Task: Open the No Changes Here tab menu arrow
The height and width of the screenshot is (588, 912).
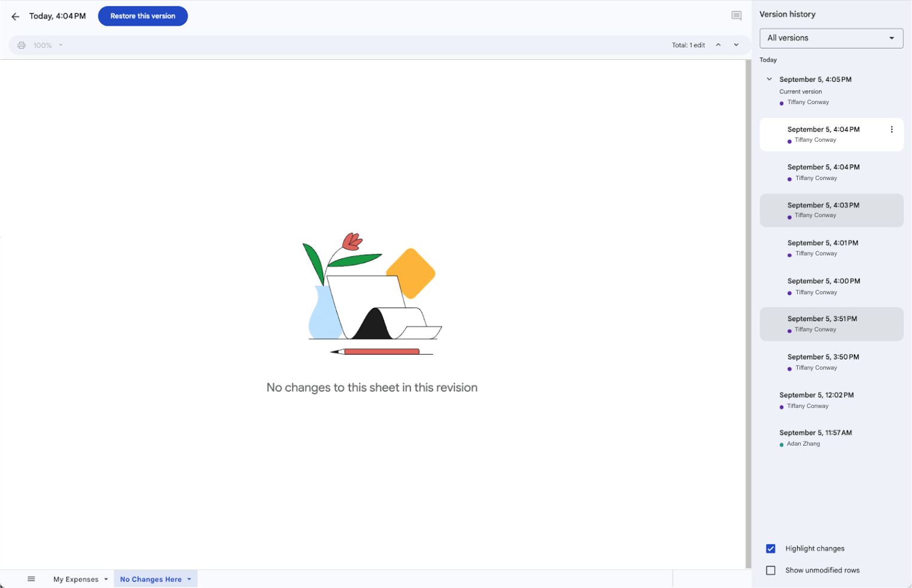Action: (x=189, y=579)
